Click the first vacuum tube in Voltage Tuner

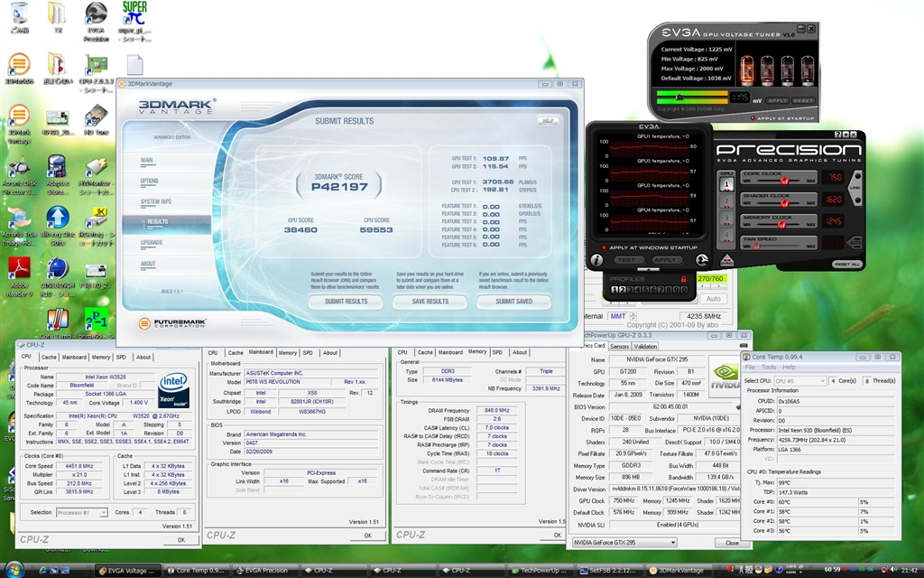(x=747, y=69)
